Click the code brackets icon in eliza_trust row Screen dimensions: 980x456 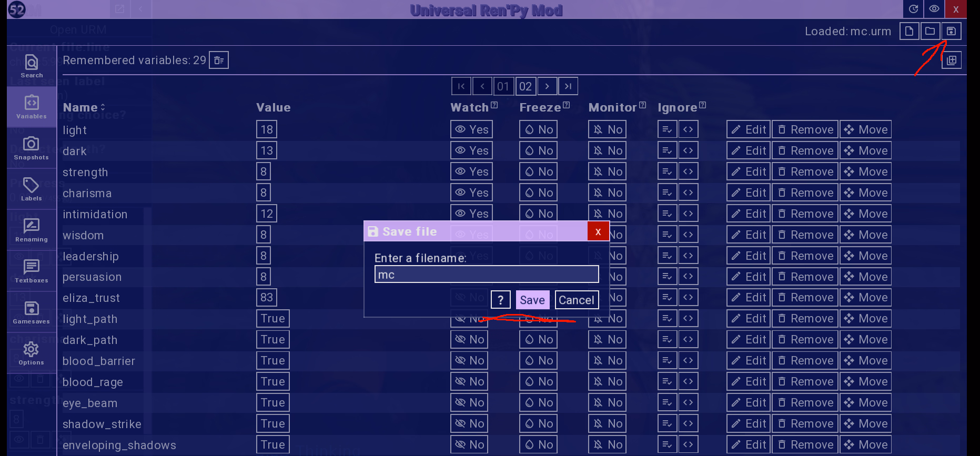coord(688,297)
